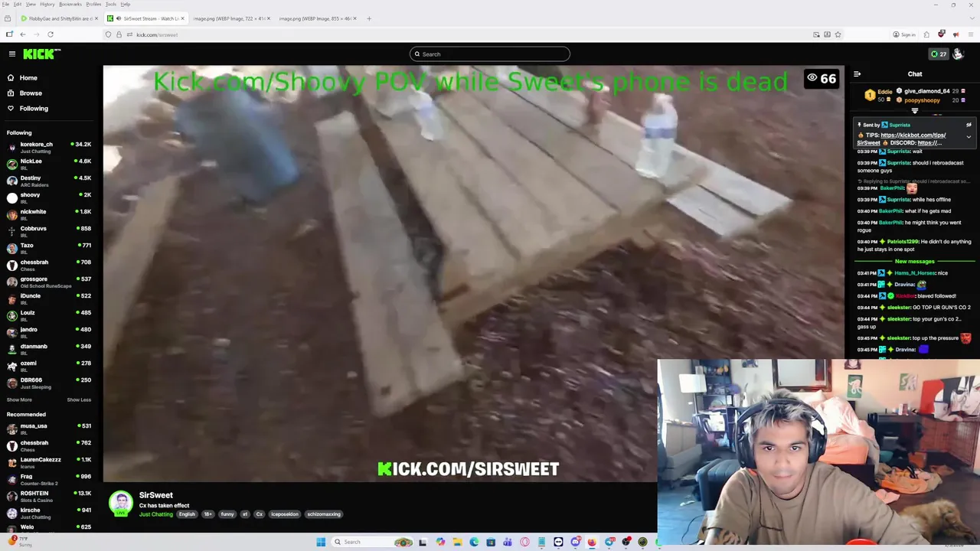This screenshot has height=551, width=980.
Task: Open Tazo followed channel
Action: (49, 248)
